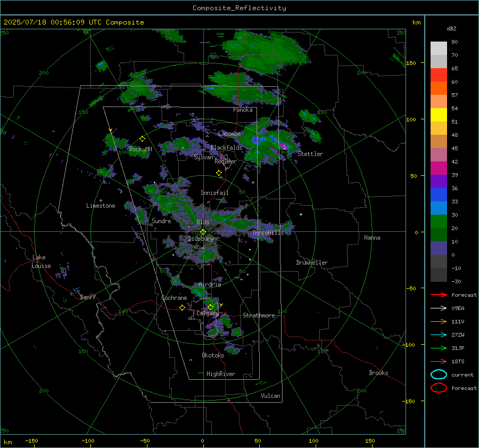Click the Airdrie city label
Viewport: 479px width, 448px height.
coord(210,284)
